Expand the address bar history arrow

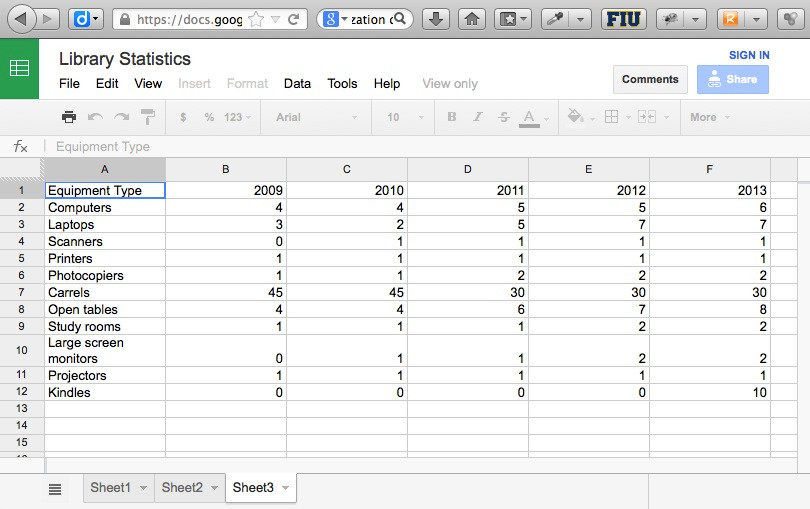(276, 20)
